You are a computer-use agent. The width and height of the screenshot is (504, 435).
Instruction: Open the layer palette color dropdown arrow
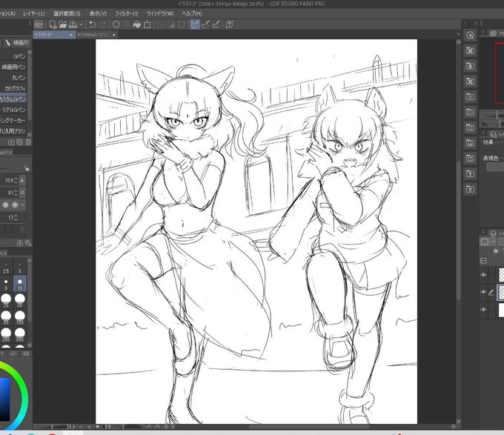click(493, 242)
